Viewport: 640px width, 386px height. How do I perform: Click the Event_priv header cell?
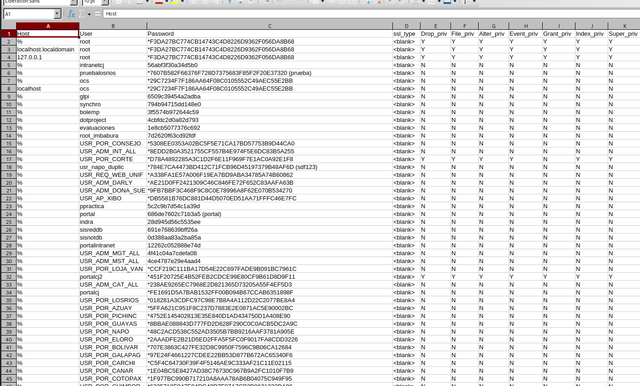tap(525, 34)
